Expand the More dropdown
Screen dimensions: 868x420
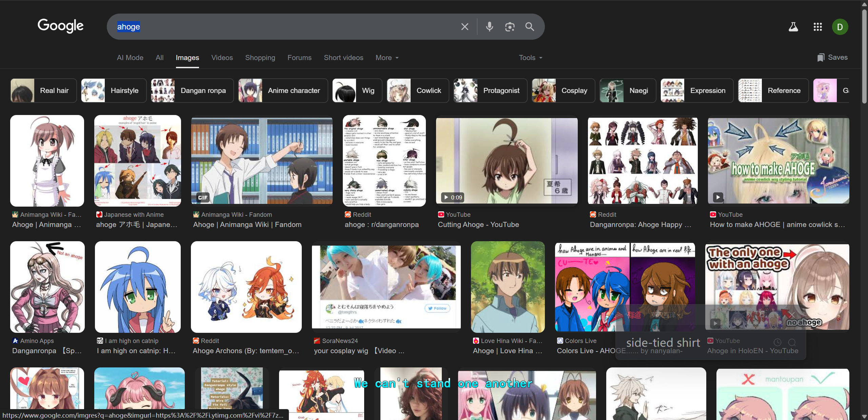387,58
